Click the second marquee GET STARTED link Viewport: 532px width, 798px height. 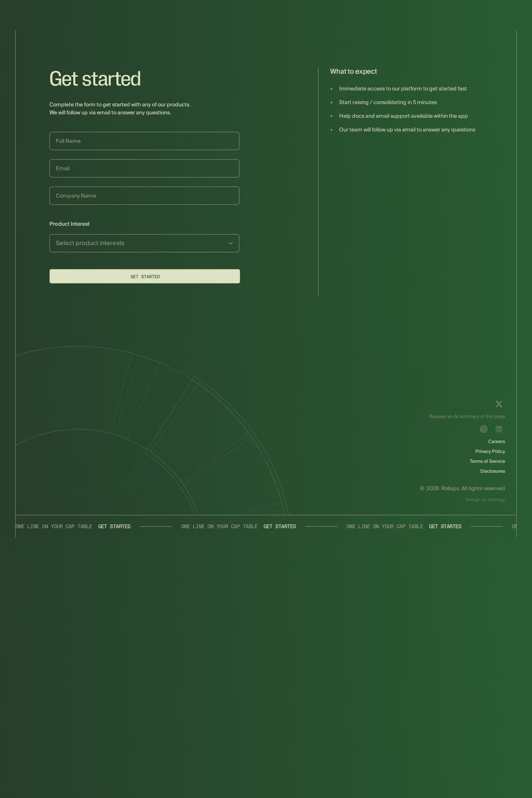pos(280,526)
